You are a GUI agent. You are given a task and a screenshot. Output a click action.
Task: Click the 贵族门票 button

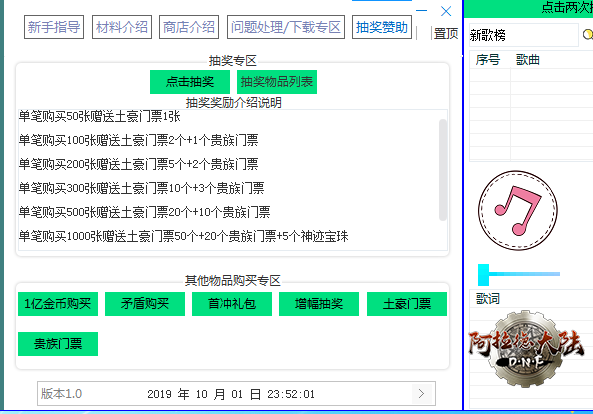coord(58,344)
